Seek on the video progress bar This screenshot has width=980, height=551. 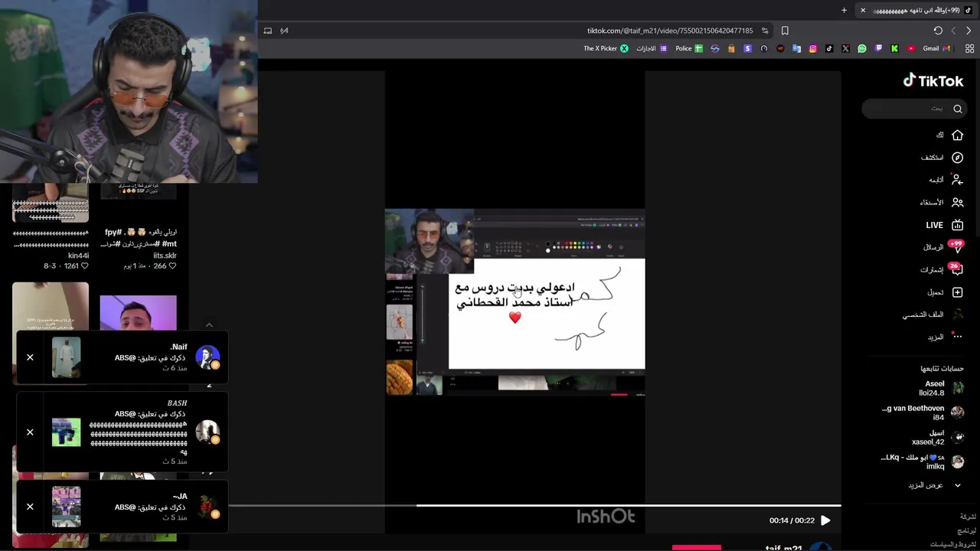[534, 505]
